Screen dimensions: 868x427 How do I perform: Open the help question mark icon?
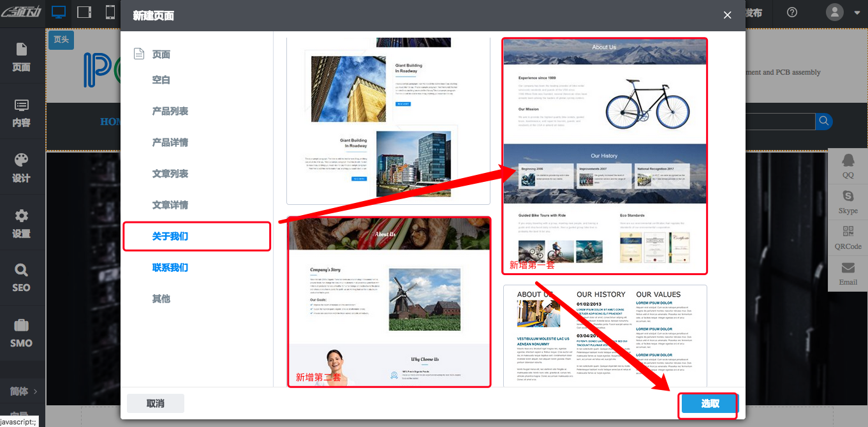(x=792, y=13)
